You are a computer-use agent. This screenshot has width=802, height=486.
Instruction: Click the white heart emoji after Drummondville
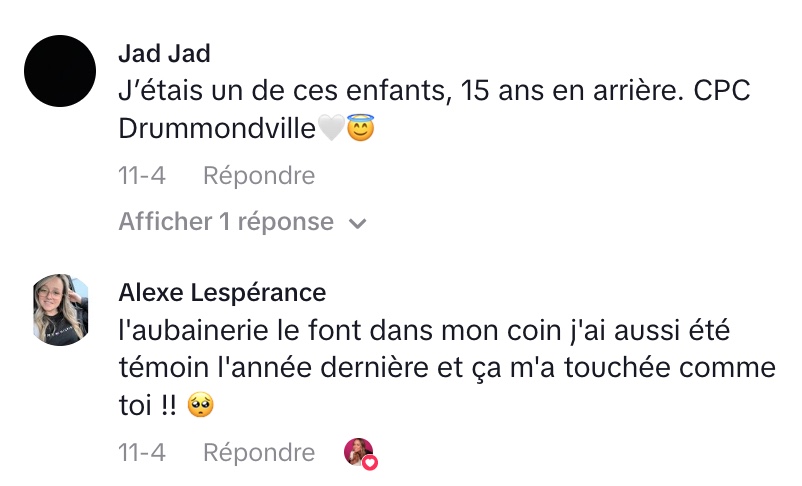point(331,129)
